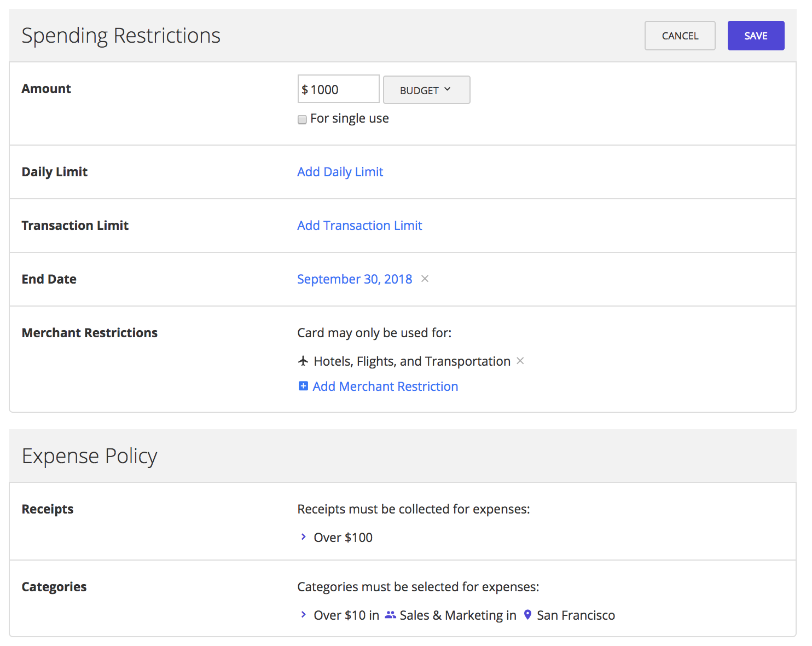Click the Cancel button
812x646 pixels.
(x=680, y=36)
